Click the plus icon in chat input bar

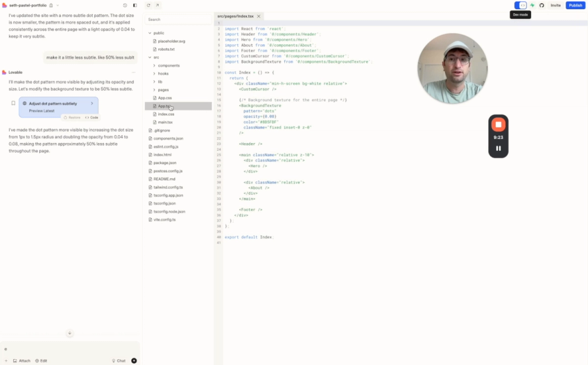click(6, 361)
